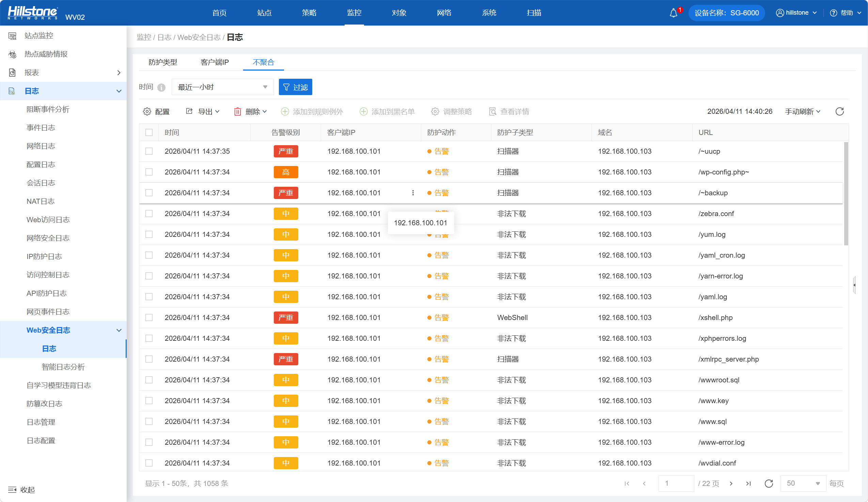The image size is (868, 502).
Task: Click the notification bell icon
Action: [673, 13]
